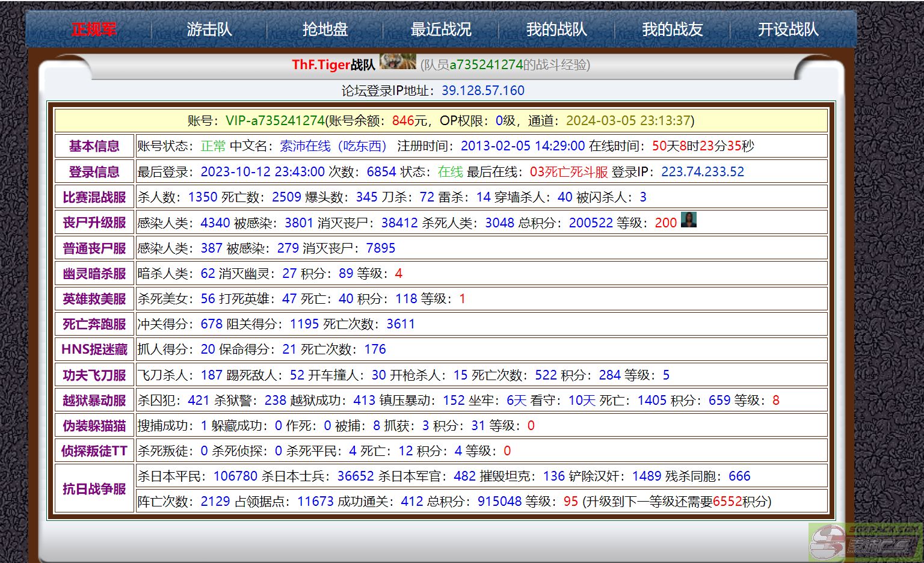Open the 正规军 tab
Screen dimensions: 924x563
coord(94,29)
